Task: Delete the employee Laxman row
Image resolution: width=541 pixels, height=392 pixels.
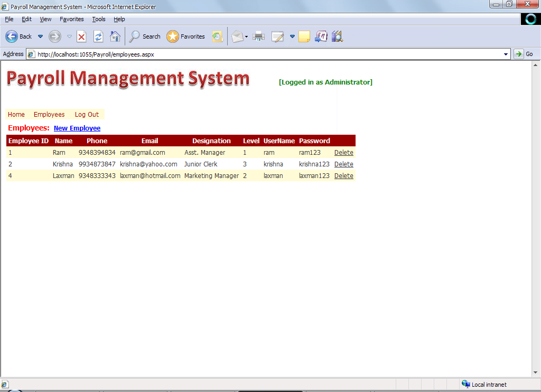Action: pos(344,176)
